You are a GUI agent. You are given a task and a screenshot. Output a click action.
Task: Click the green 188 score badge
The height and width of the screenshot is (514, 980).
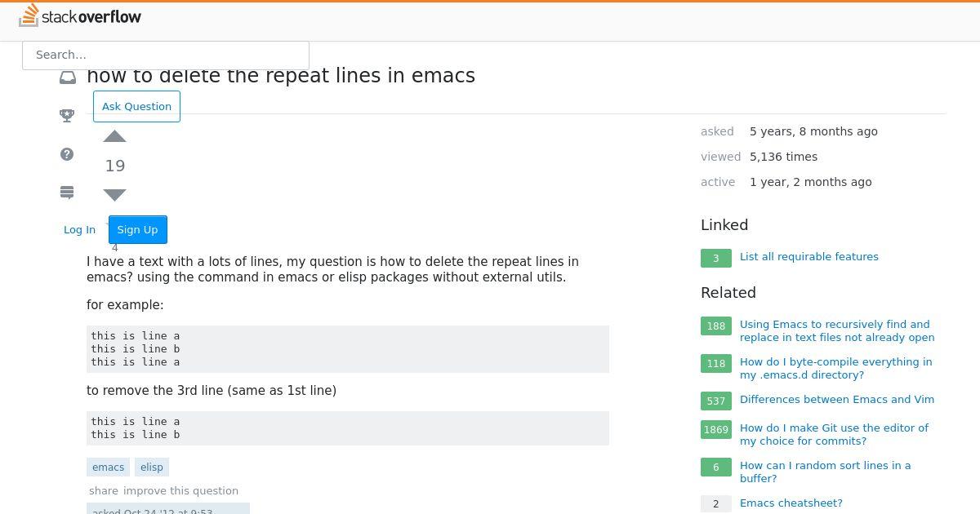pyautogui.click(x=716, y=326)
